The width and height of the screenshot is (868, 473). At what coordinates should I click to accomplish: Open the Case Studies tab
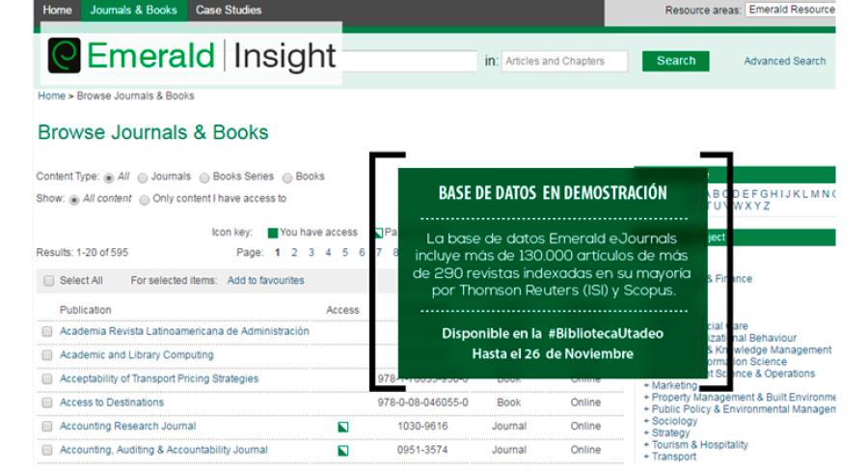click(229, 11)
